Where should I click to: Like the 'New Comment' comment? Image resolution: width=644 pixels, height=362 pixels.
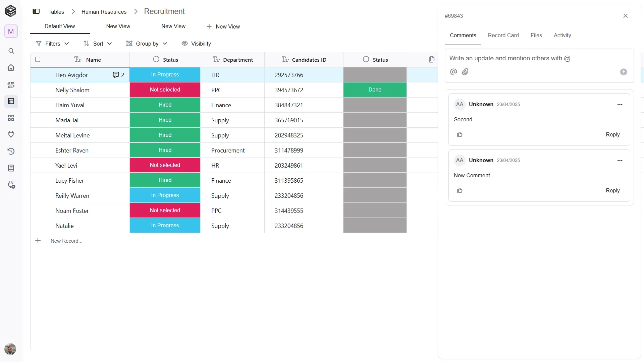coord(460,190)
